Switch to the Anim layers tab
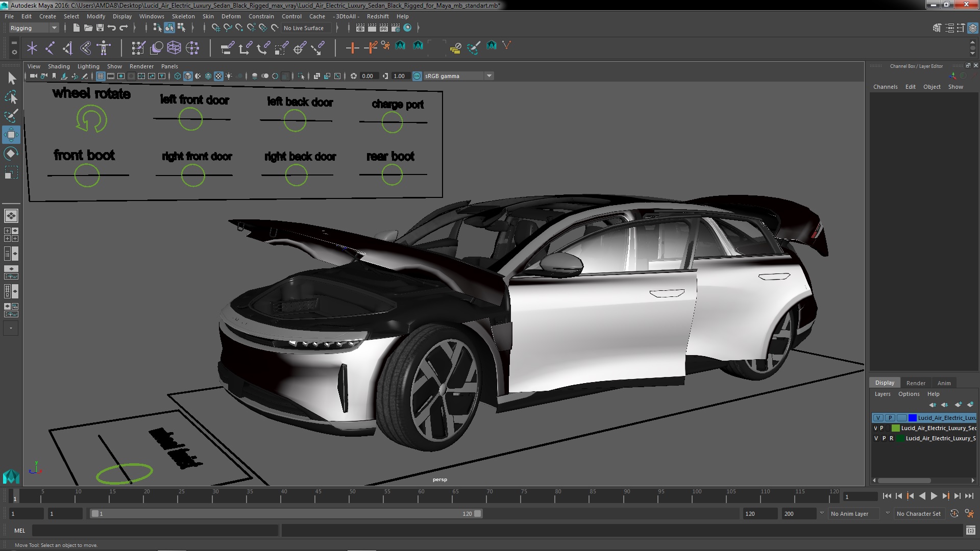Viewport: 980px width, 551px height. tap(944, 383)
